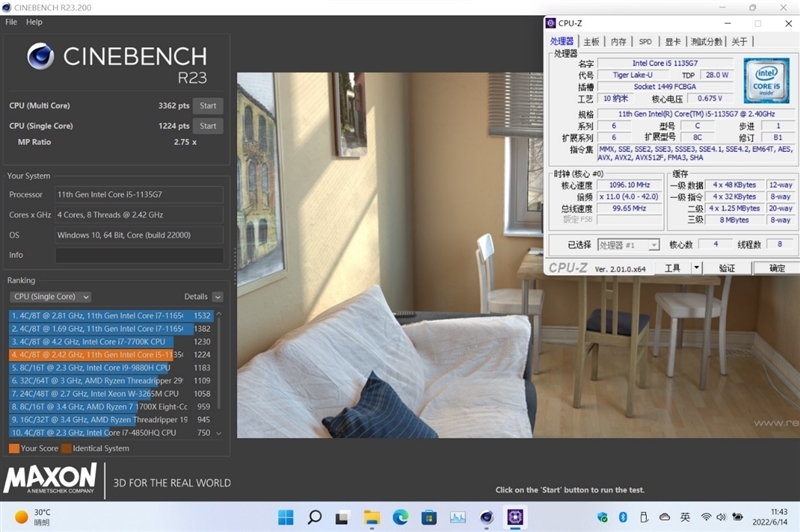Expand the ranking Details dropdown arrow

point(217,297)
